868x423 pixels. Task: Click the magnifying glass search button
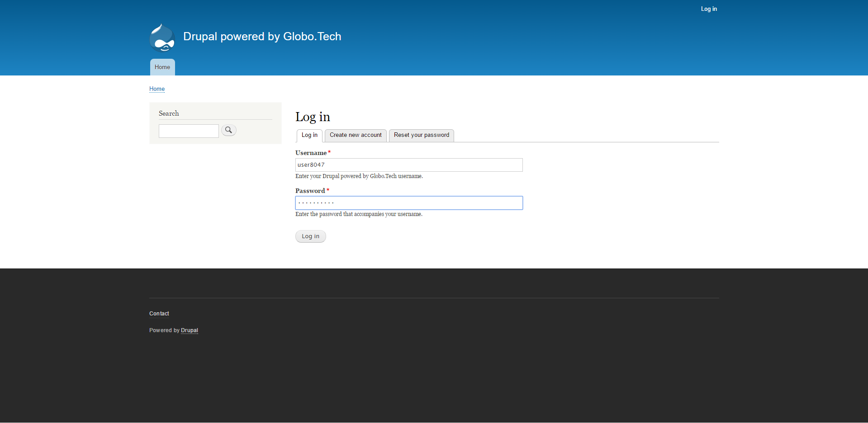point(229,130)
